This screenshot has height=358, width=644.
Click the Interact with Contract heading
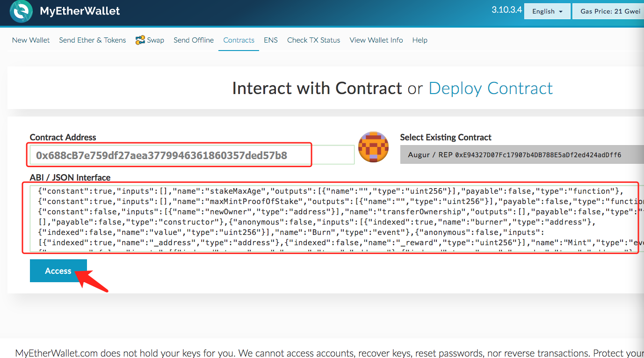[x=317, y=88]
